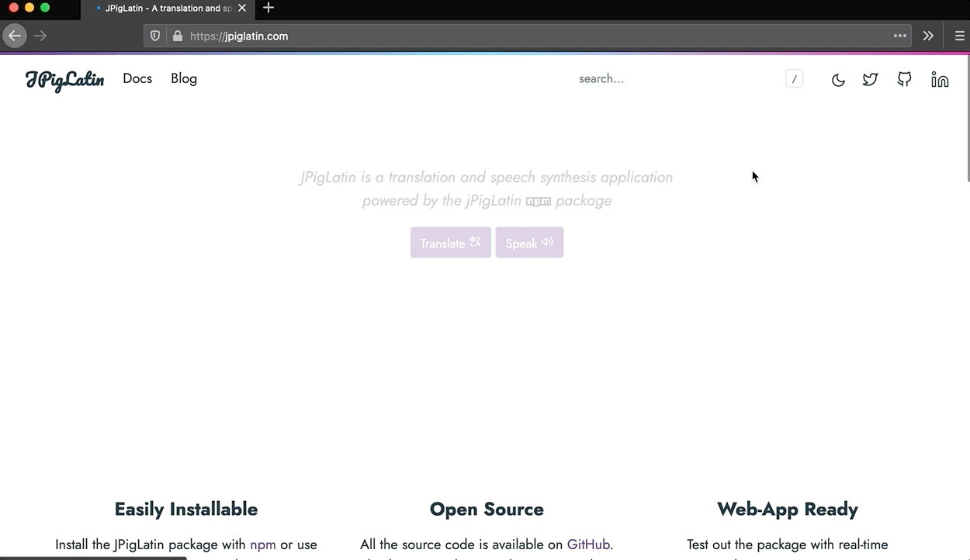The width and height of the screenshot is (970, 560).
Task: Click the GitHub link under Open Source
Action: pyautogui.click(x=588, y=544)
